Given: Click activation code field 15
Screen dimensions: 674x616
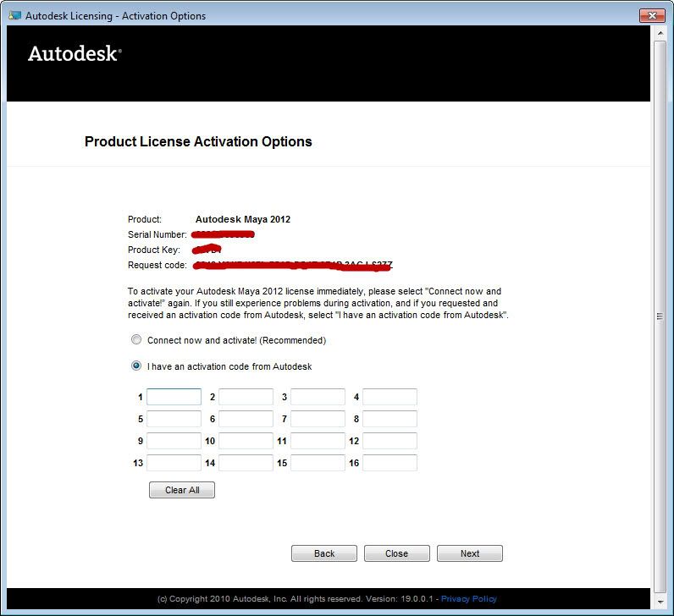Looking at the screenshot, I should [318, 463].
